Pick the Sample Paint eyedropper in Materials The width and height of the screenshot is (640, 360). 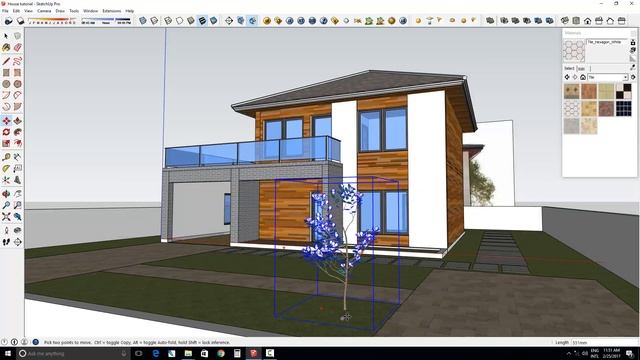click(x=633, y=67)
